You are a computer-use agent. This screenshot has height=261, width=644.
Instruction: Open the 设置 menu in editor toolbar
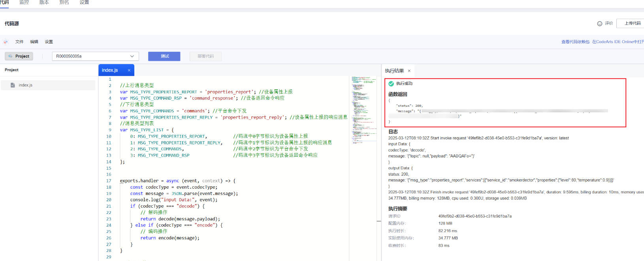coord(49,42)
